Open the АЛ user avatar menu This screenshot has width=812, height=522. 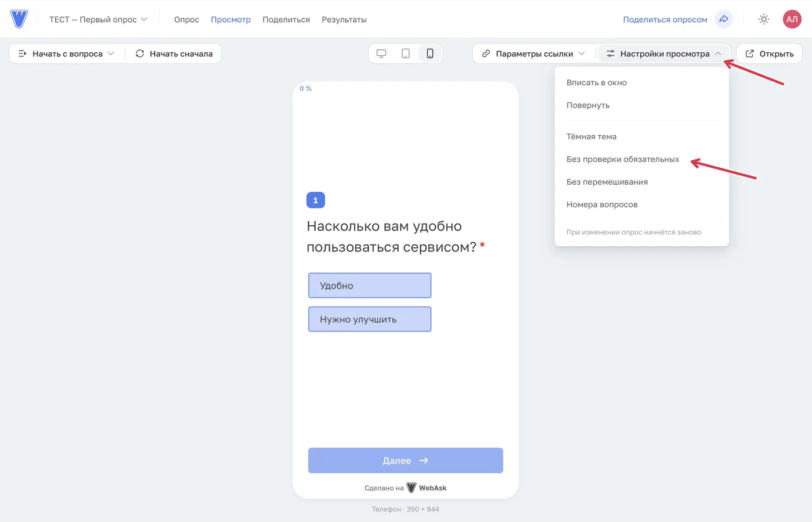792,19
